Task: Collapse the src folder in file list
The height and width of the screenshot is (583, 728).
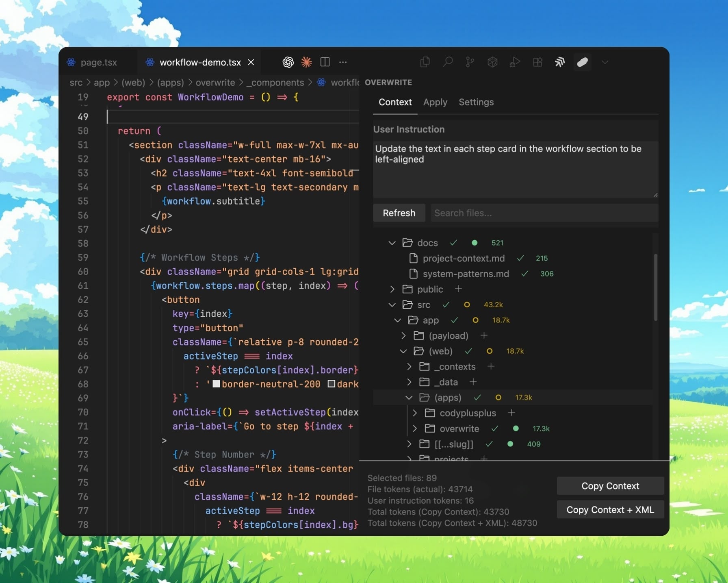Action: point(392,305)
